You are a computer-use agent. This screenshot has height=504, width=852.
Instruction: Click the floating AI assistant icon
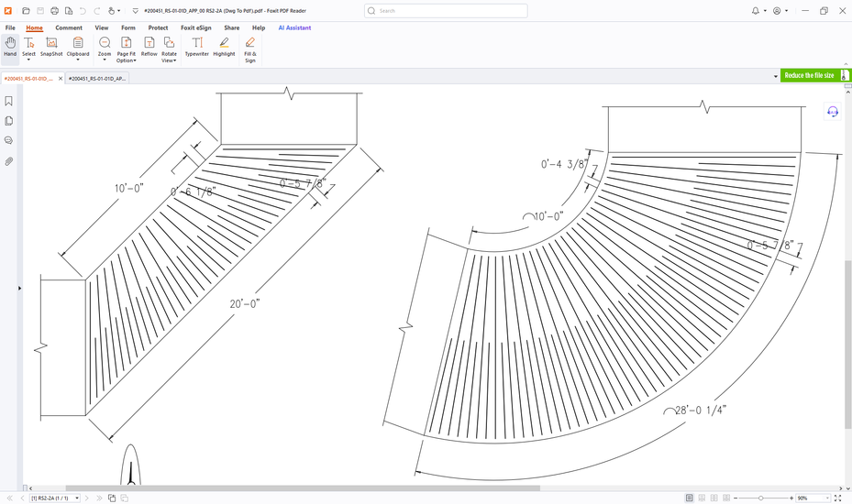(x=833, y=111)
